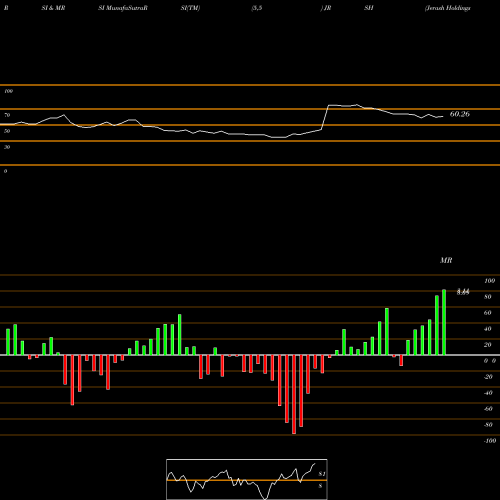500x500 pixels.
Task: Click the MR axis label -40
Action: (x=488, y=393)
